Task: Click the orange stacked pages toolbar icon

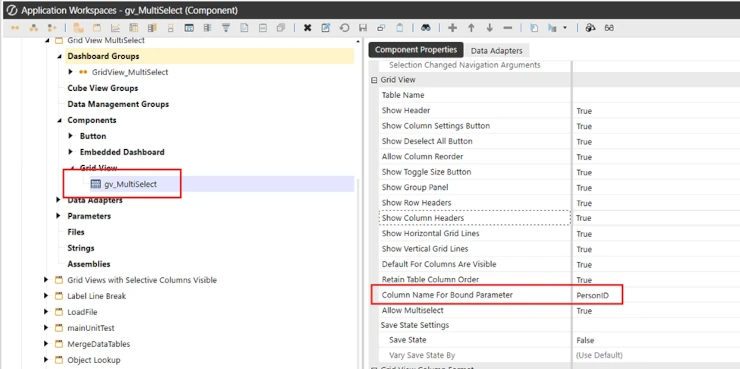Action: coord(79,28)
